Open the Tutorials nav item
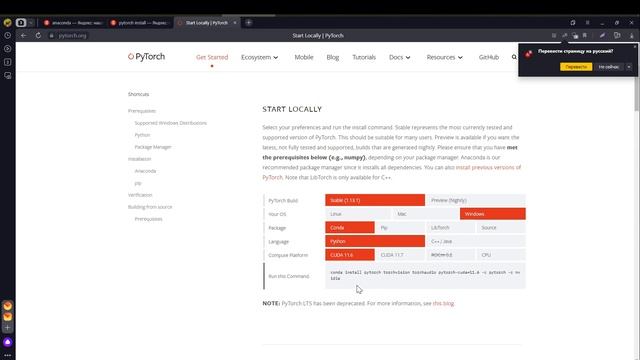 click(x=364, y=57)
